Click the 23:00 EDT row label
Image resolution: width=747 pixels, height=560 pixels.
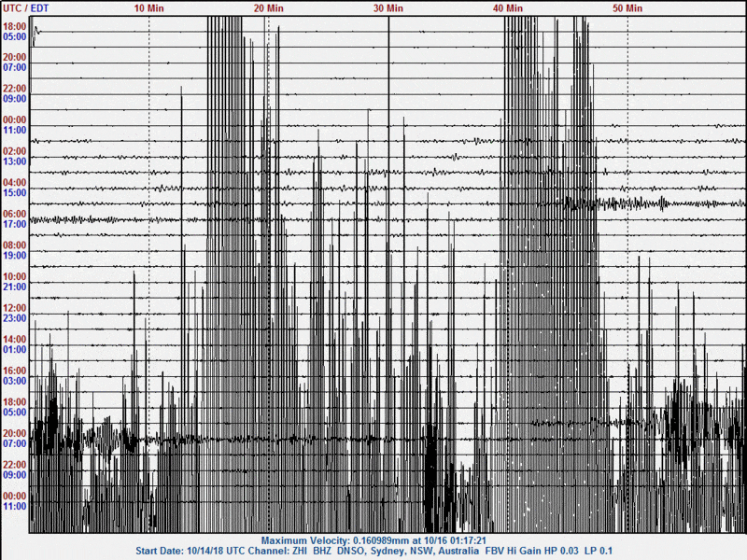coord(14,318)
